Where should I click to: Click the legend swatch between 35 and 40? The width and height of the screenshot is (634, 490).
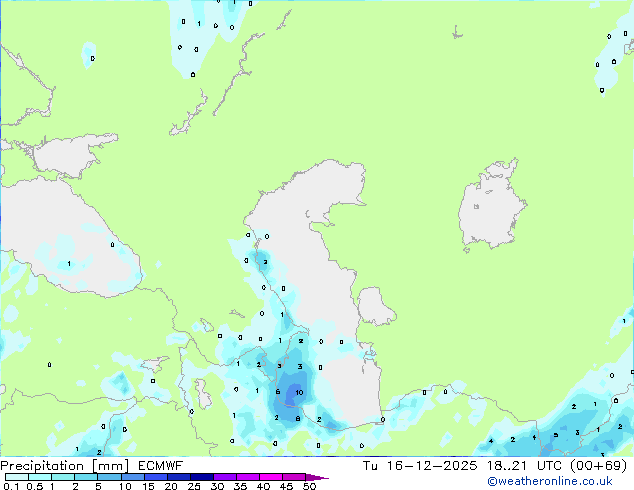tap(248, 477)
